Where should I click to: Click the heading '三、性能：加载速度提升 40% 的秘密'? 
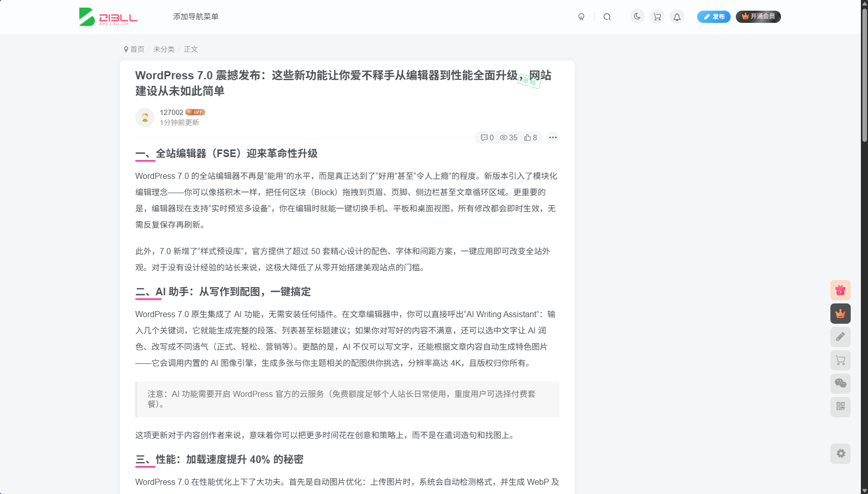click(219, 459)
